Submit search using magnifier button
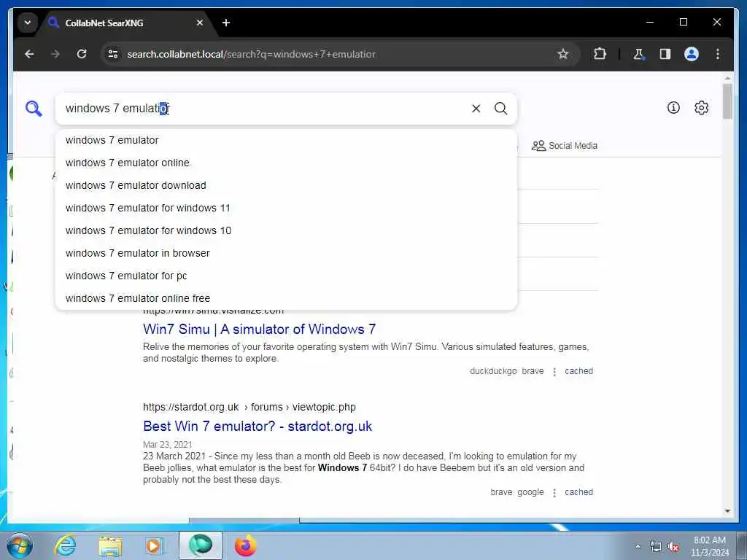This screenshot has width=747, height=560. pos(500,109)
